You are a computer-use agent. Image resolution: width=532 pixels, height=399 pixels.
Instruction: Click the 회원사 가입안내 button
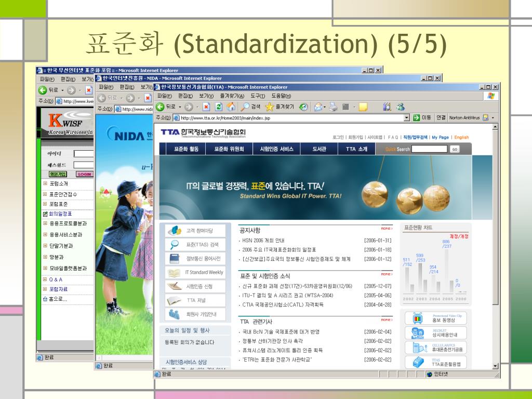[x=195, y=314]
